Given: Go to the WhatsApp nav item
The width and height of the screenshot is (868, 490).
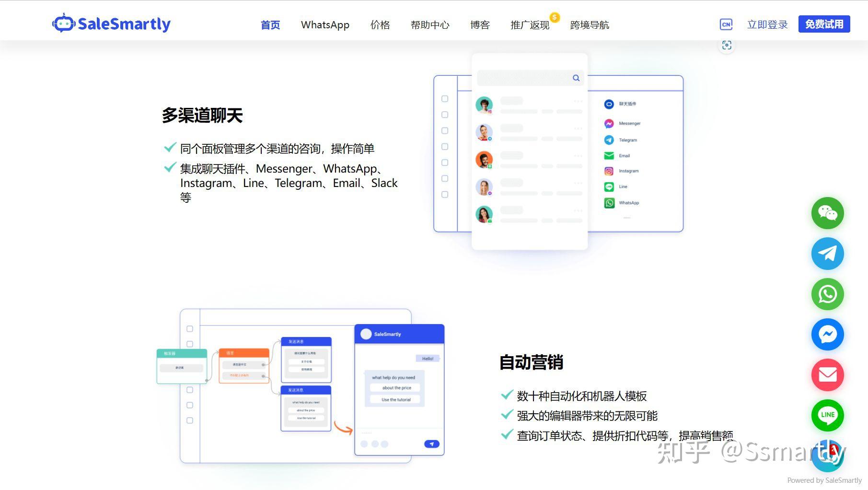Looking at the screenshot, I should click(x=325, y=25).
